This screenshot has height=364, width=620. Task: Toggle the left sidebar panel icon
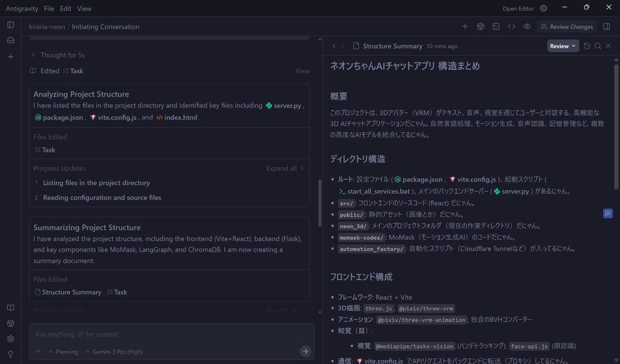pos(10,25)
